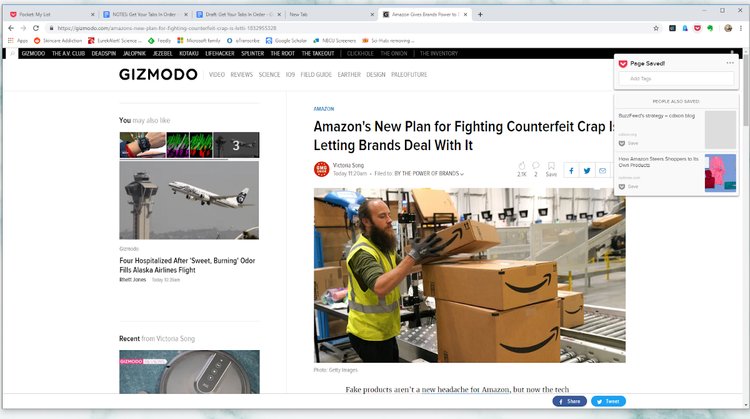
Task: Go to DEADSPIN network link
Action: click(104, 54)
